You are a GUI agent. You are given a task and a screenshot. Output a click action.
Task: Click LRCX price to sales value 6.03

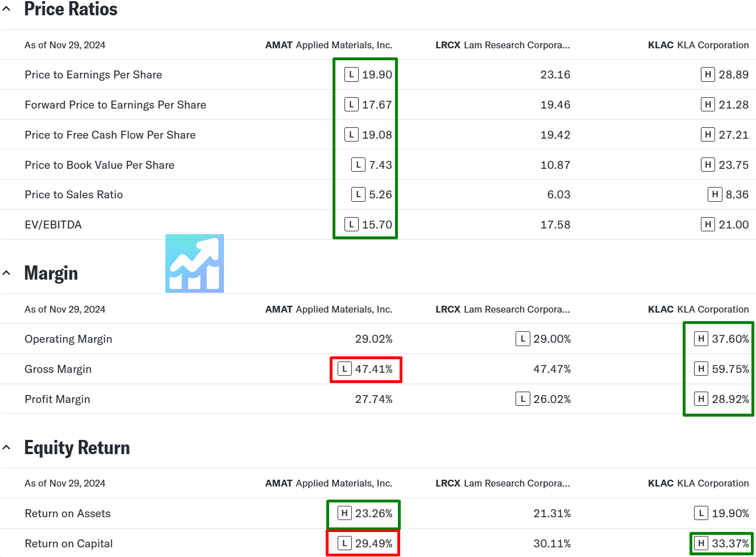(559, 194)
